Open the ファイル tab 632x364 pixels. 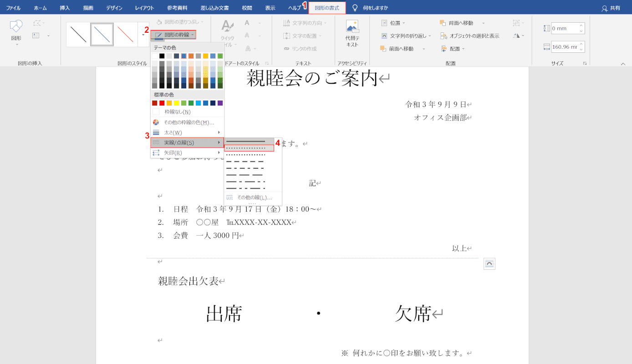tap(13, 8)
